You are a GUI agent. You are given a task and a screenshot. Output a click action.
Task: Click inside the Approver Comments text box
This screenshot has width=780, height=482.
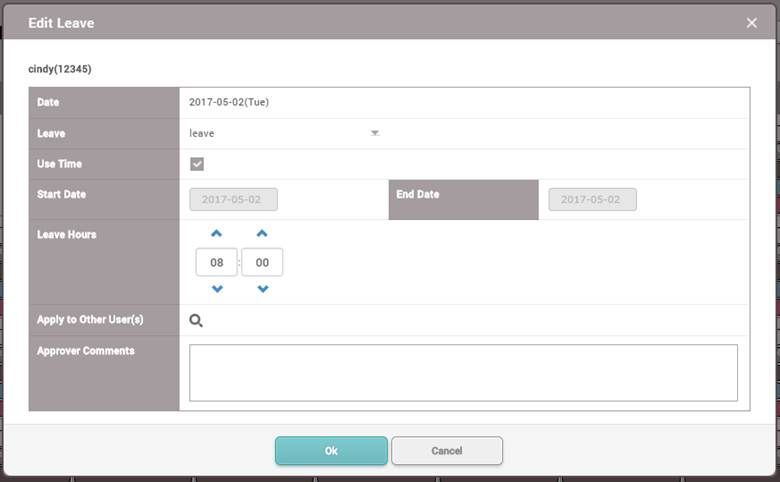point(463,373)
